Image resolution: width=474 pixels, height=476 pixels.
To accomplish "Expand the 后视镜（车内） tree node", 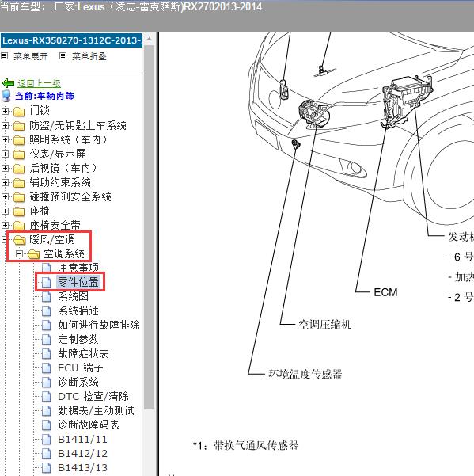I will tap(5, 168).
